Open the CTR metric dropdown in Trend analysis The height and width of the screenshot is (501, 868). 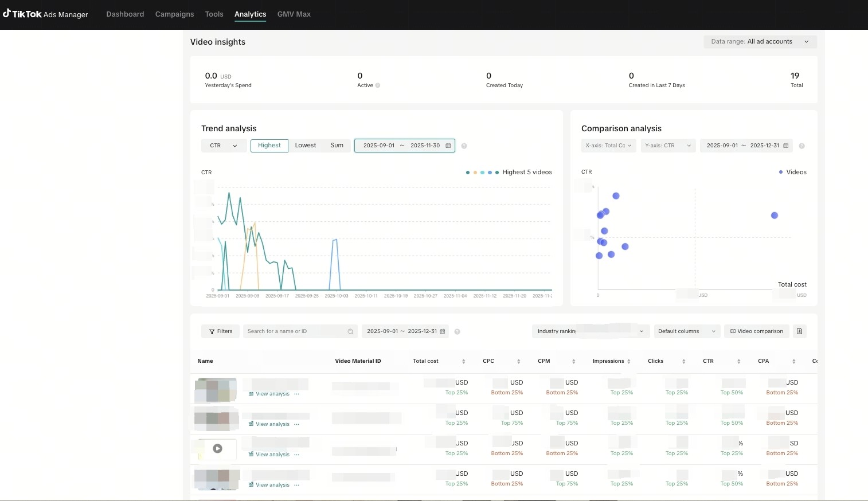224,146
